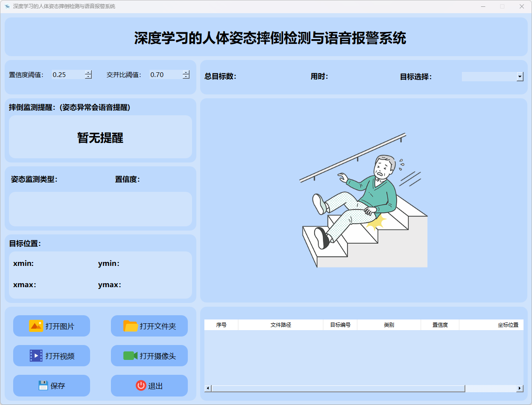
Task: Click the 总目标数 label
Action: (220, 77)
